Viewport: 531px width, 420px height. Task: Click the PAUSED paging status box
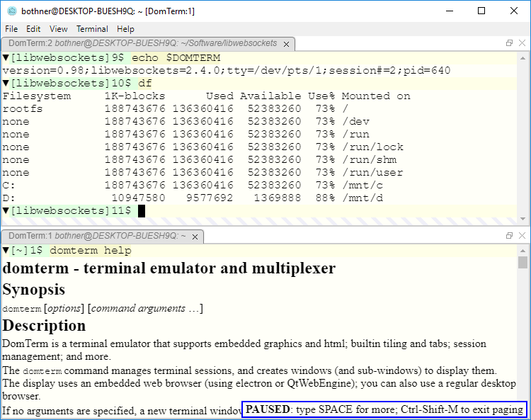click(x=384, y=409)
